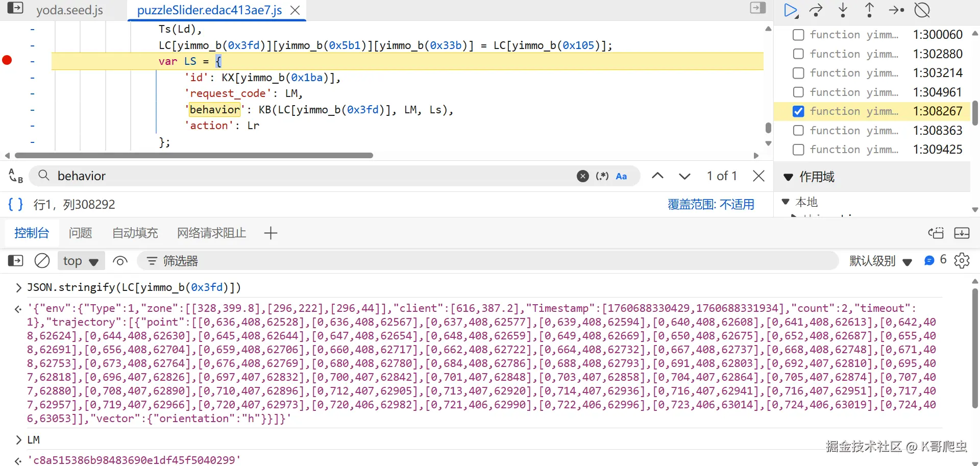Resume script execution
The image size is (980, 466).
pos(791,10)
